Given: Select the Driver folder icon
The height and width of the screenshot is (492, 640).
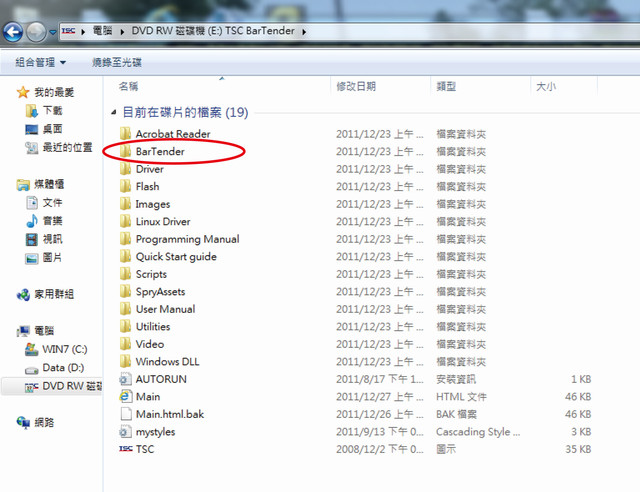Looking at the screenshot, I should point(125,169).
